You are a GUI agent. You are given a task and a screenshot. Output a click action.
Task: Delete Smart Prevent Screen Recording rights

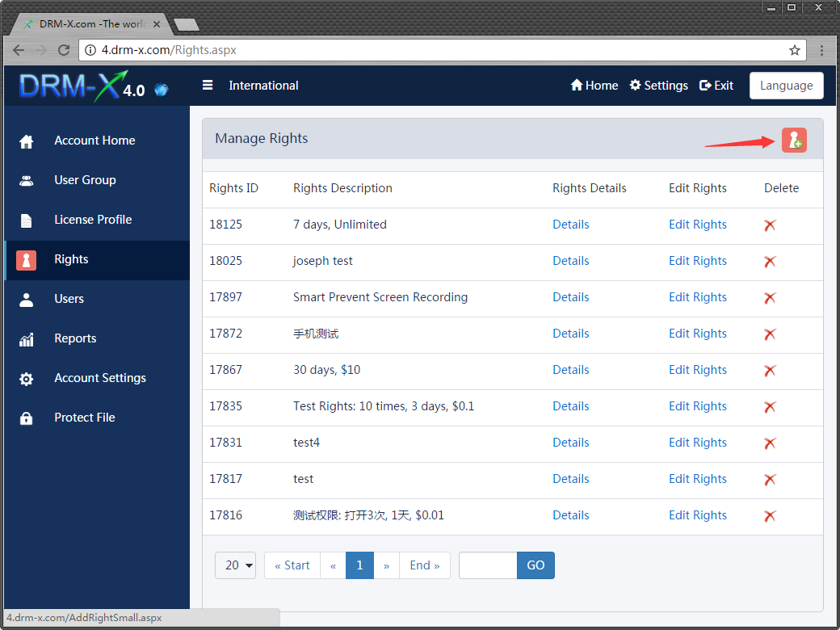(770, 298)
